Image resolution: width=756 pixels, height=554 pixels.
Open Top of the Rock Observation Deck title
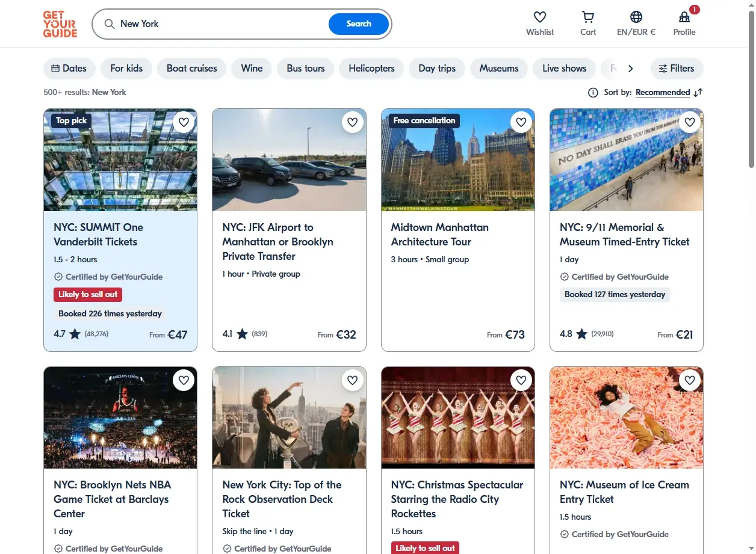[x=282, y=499]
